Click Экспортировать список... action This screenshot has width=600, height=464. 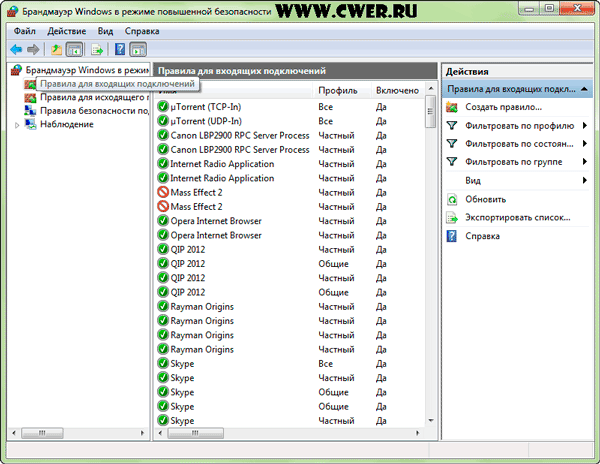pyautogui.click(x=517, y=217)
